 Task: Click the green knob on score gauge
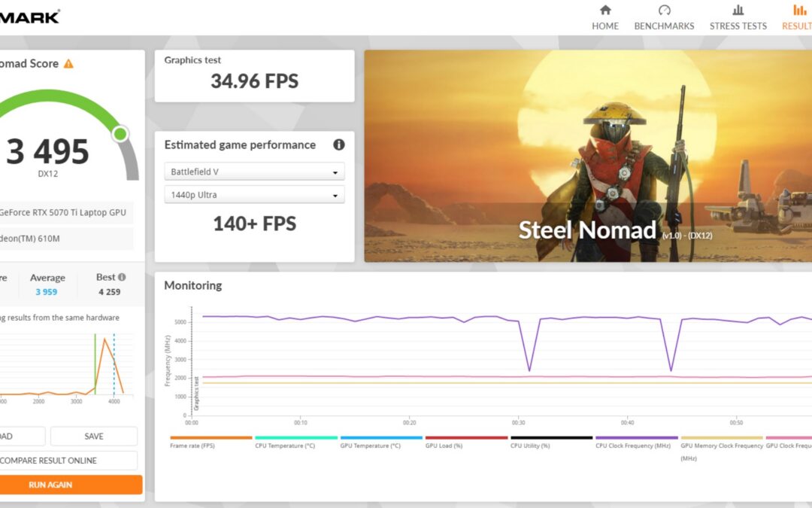click(120, 134)
